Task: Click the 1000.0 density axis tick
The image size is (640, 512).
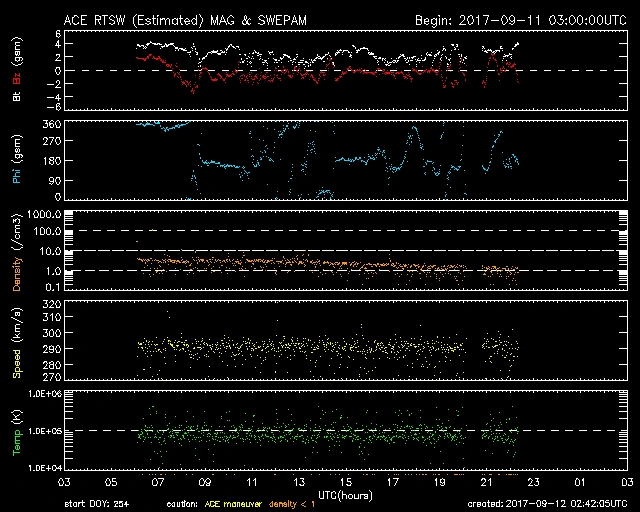Action: pos(44,215)
